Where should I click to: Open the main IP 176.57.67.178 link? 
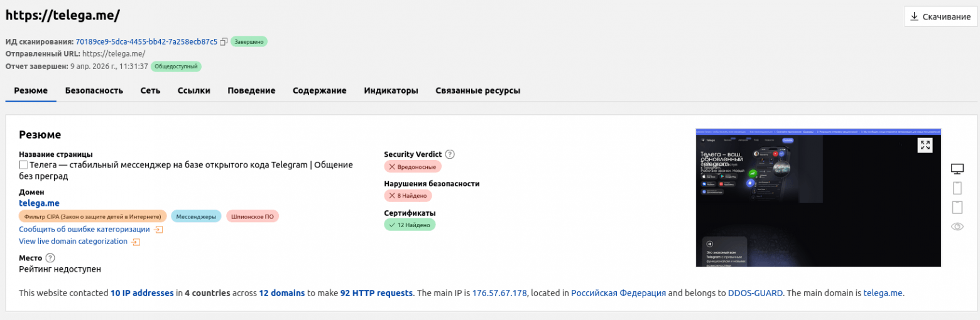pyautogui.click(x=499, y=293)
